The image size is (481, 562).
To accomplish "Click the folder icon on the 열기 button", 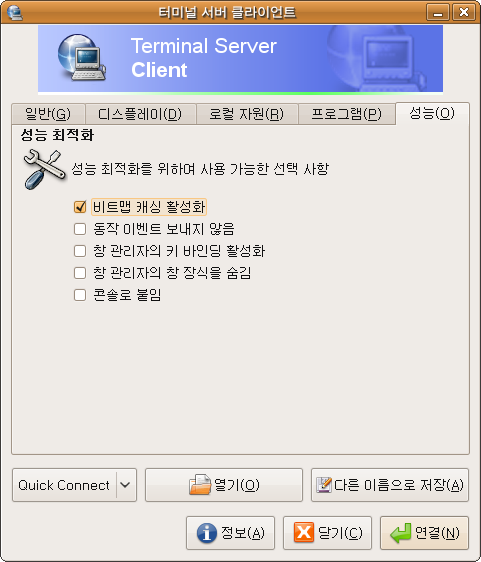I will click(200, 485).
